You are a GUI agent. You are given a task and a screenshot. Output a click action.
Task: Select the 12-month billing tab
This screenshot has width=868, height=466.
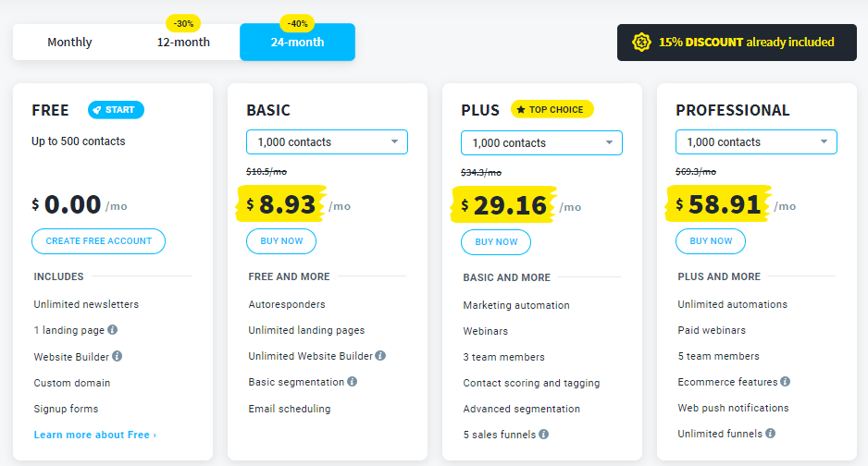[183, 43]
